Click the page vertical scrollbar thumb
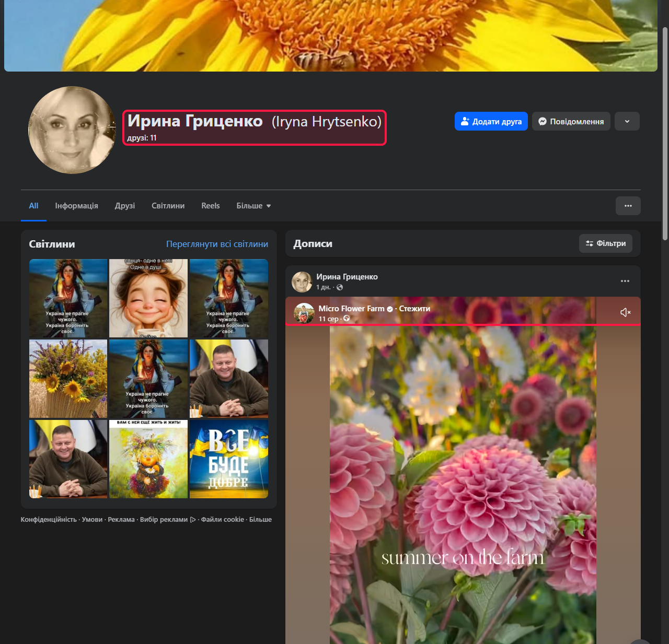This screenshot has width=669, height=644. [665, 133]
